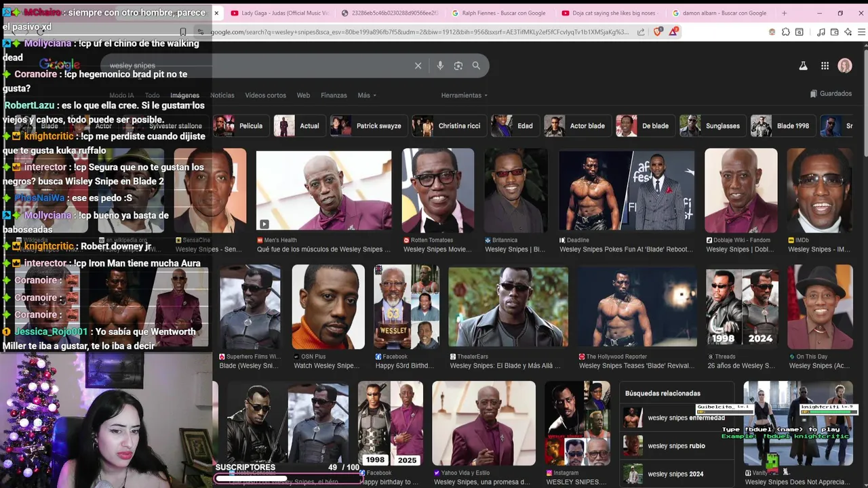The width and height of the screenshot is (868, 488).
Task: Filter images by Blade 1998 chip
Action: pyautogui.click(x=783, y=126)
